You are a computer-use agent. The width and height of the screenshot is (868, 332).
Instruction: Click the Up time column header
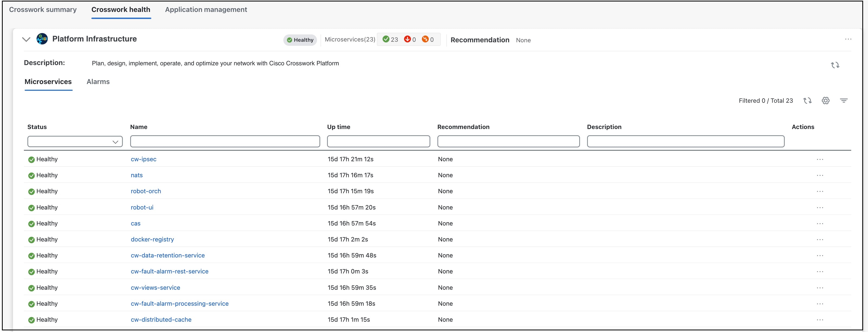339,127
